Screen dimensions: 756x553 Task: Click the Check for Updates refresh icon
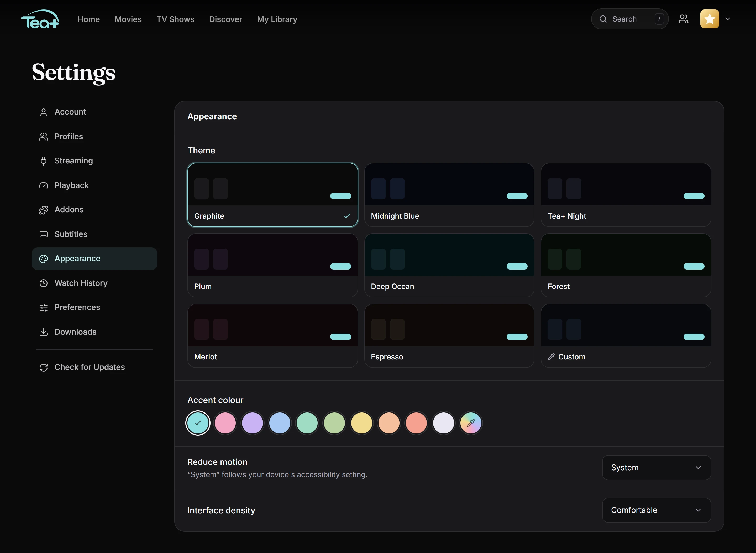click(44, 368)
